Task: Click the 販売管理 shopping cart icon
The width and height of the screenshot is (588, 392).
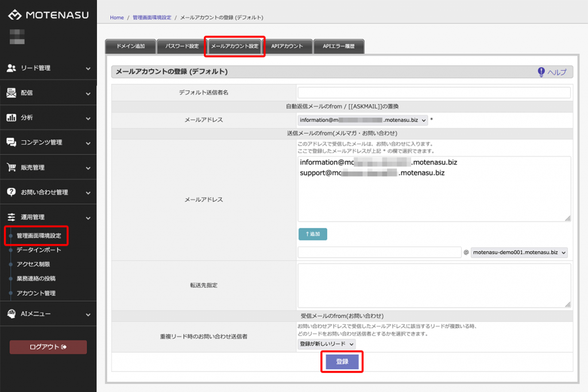Action: tap(11, 168)
